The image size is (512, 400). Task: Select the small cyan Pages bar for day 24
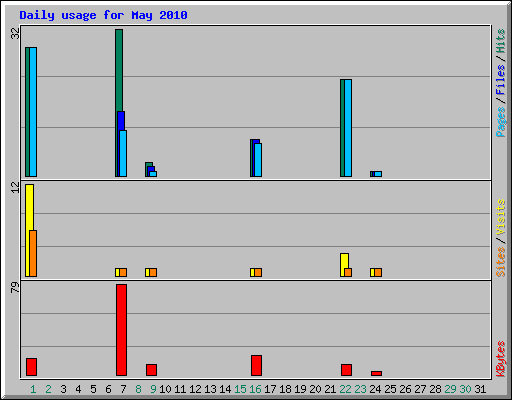(378, 174)
